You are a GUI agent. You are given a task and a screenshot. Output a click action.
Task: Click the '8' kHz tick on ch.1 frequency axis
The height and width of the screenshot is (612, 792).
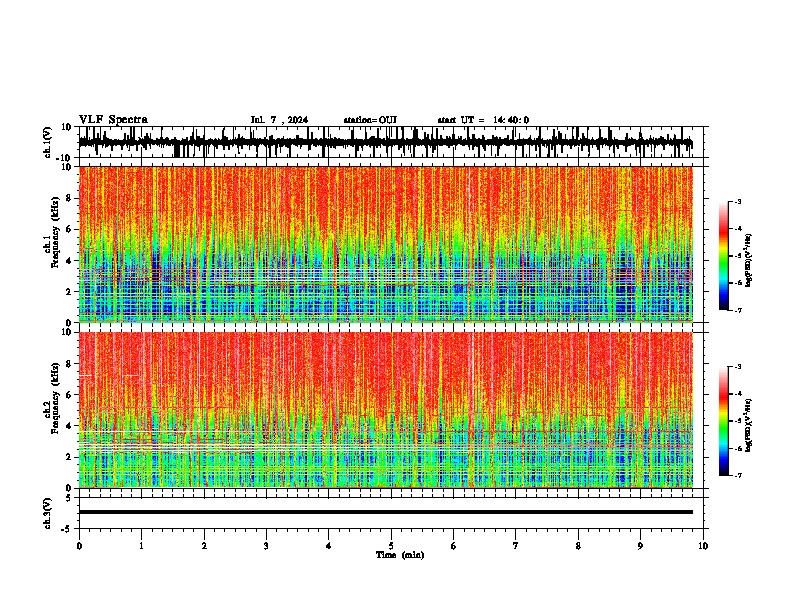point(70,198)
